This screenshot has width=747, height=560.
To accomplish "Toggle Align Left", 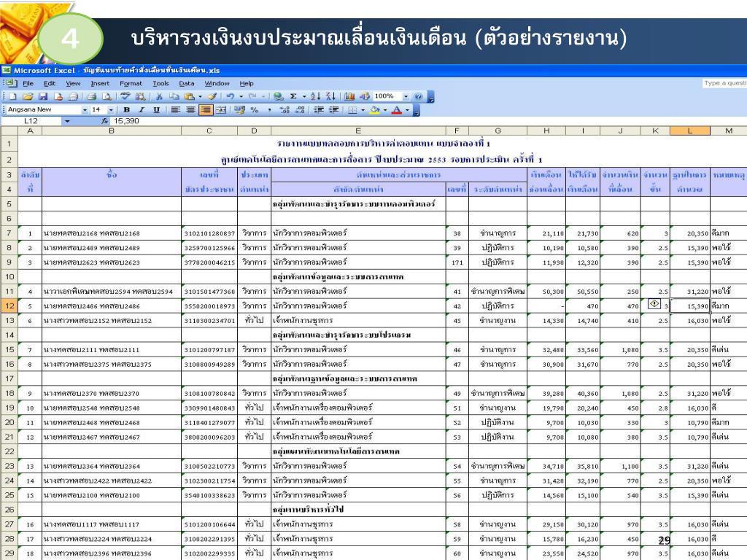I will [176, 109].
